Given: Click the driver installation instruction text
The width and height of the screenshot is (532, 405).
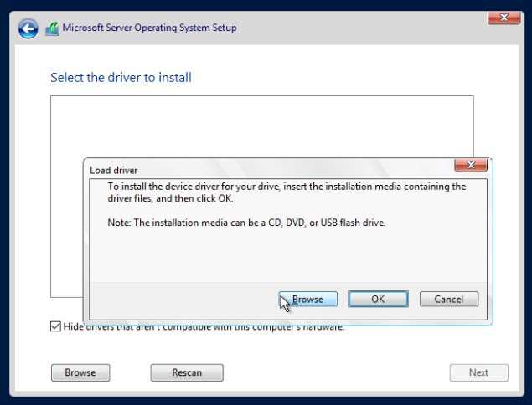Looking at the screenshot, I should point(287,192).
